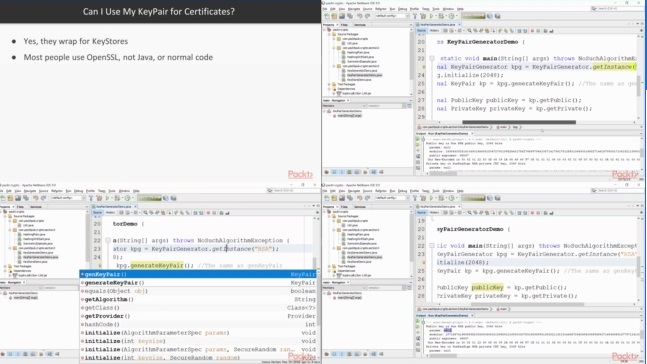This screenshot has width=647, height=364.
Task: Choose genKeyPair() from the autocomplete list
Action: 198,274
